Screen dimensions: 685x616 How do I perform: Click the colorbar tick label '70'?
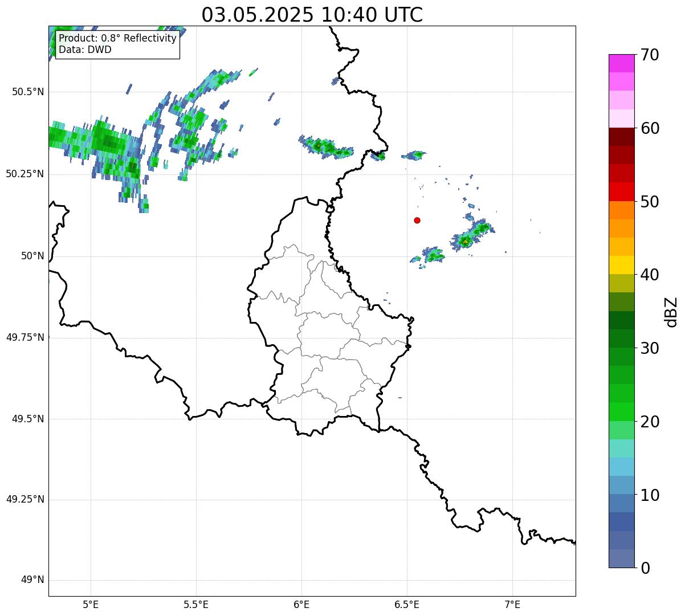coord(650,55)
